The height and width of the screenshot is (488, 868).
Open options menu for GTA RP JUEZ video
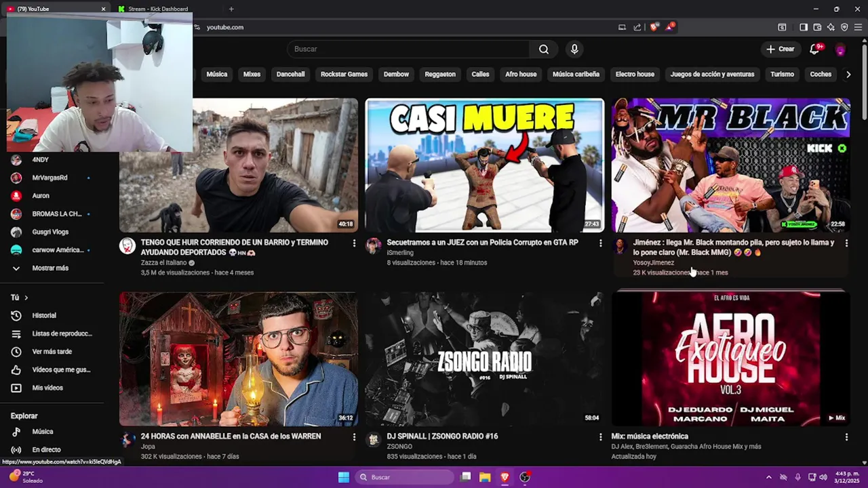click(x=600, y=243)
